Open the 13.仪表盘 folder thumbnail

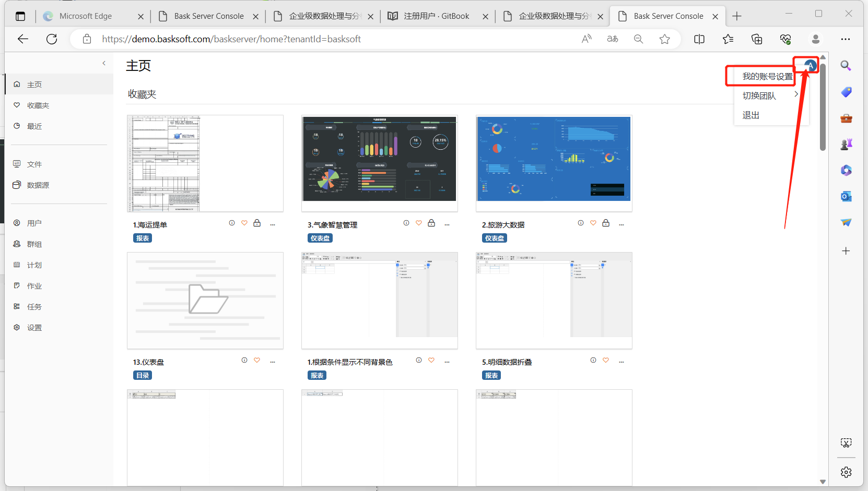[x=205, y=301]
